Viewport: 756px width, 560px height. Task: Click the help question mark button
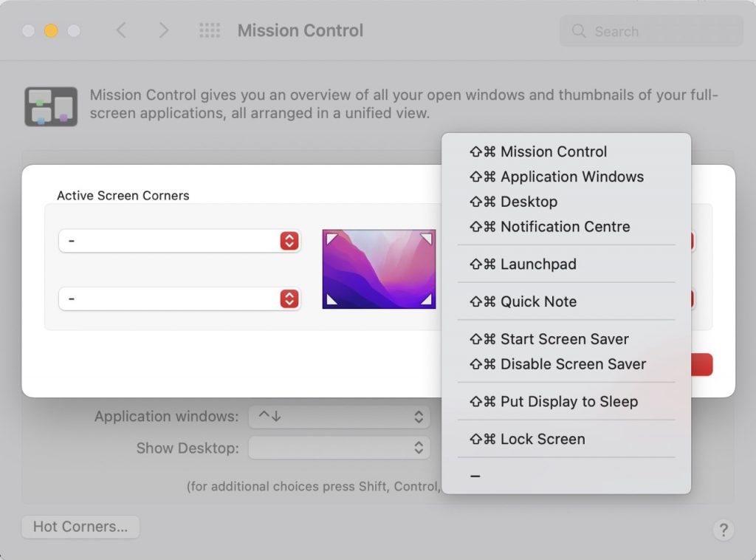tap(723, 529)
